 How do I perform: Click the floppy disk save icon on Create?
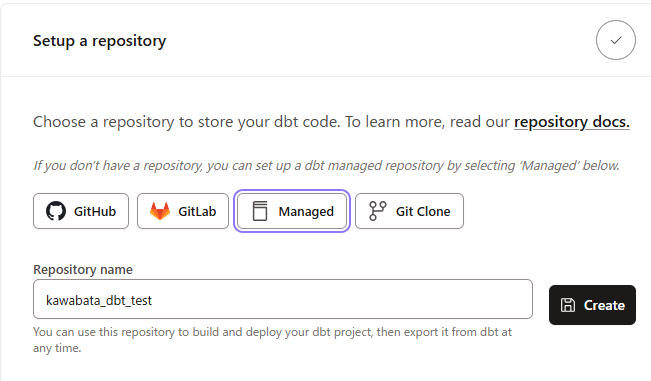point(568,305)
